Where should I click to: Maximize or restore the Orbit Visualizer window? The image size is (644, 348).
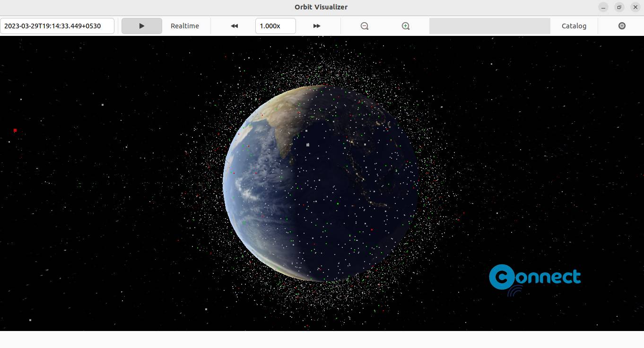point(619,7)
